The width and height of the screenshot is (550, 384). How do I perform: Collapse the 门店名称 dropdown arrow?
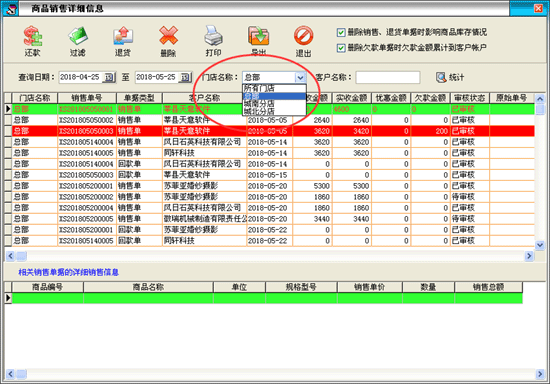(300, 78)
